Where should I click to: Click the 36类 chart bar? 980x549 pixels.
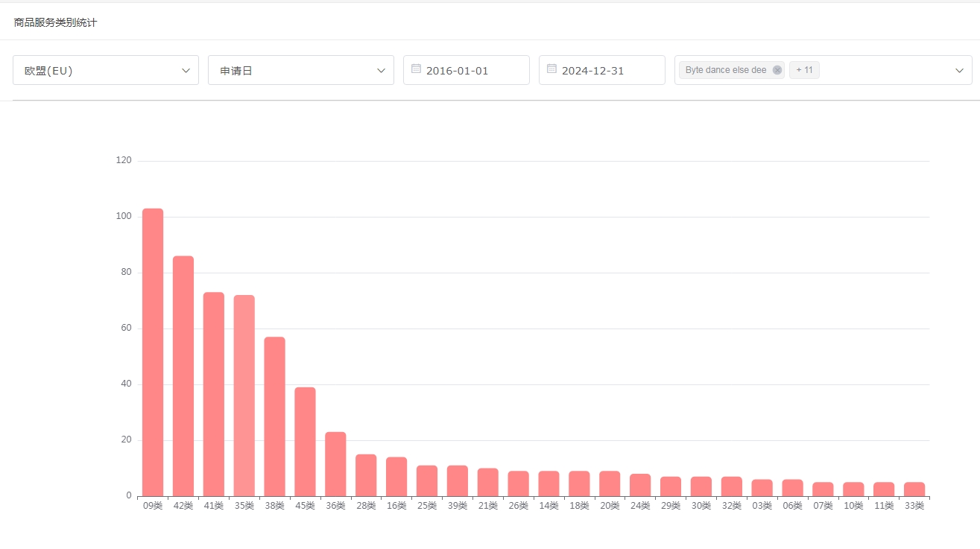point(335,464)
